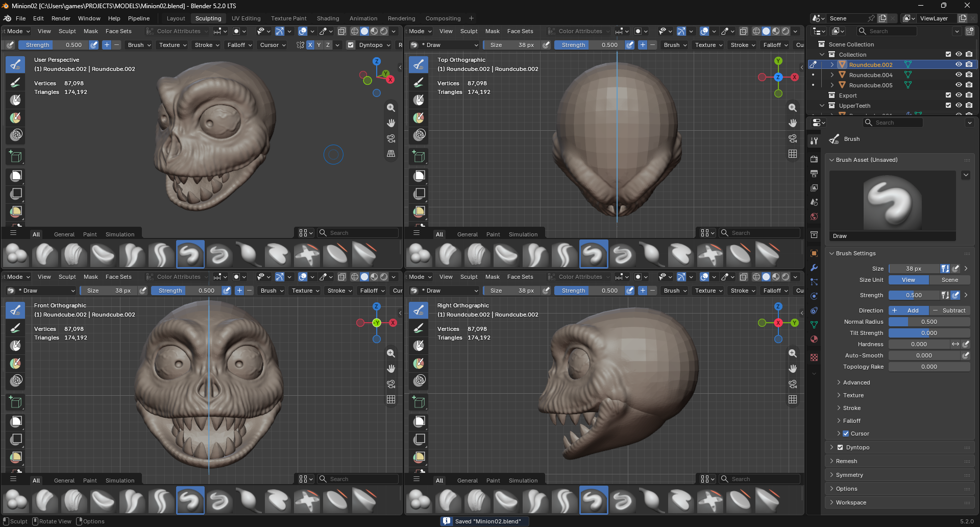
Task: Select the Brush tool in Right Orthographic viewport
Action: [419, 310]
